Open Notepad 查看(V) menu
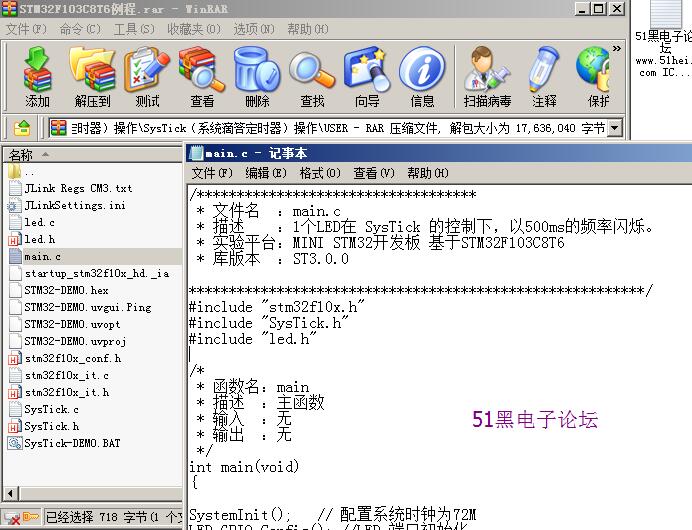The height and width of the screenshot is (530, 692). click(x=374, y=173)
